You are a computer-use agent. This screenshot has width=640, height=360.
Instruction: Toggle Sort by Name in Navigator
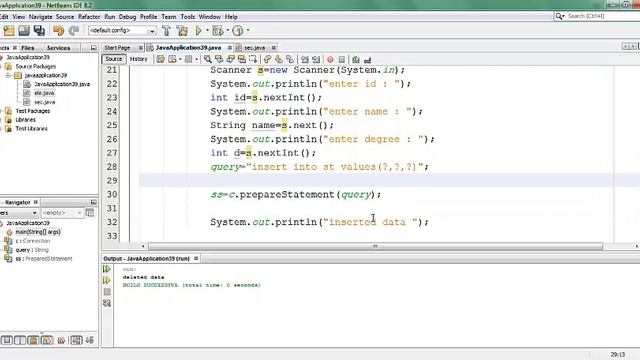76,340
